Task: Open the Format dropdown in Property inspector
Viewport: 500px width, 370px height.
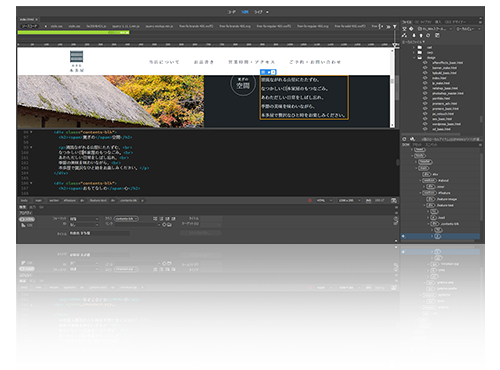Action: (x=84, y=219)
